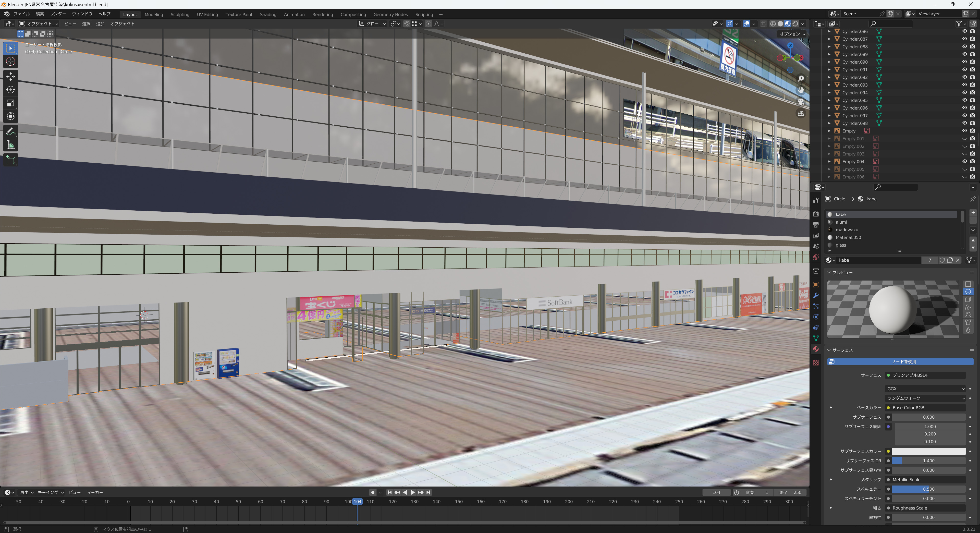Select the Add Cube tool
This screenshot has height=533, width=980.
coord(11,160)
